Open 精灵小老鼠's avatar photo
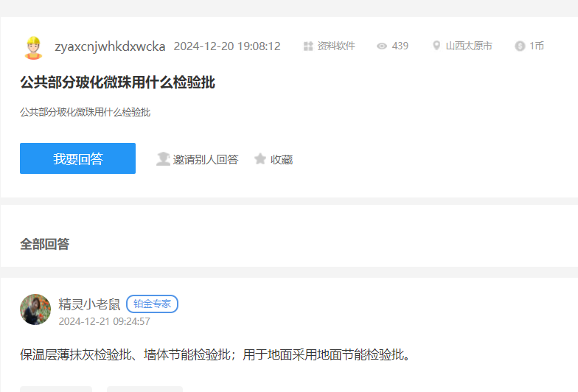This screenshot has width=578, height=392. [x=35, y=309]
